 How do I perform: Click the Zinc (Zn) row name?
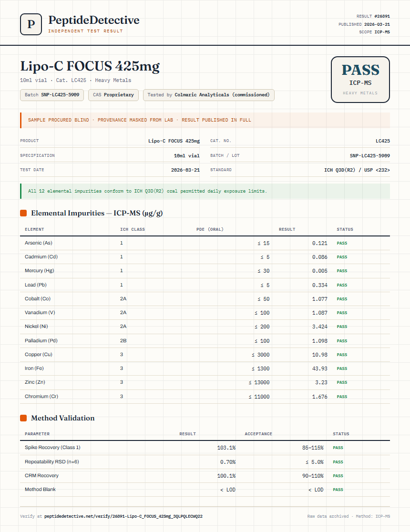(35, 382)
